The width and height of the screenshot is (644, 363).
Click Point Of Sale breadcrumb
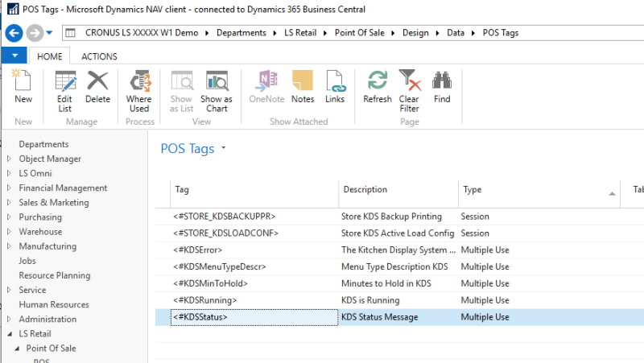pyautogui.click(x=359, y=33)
